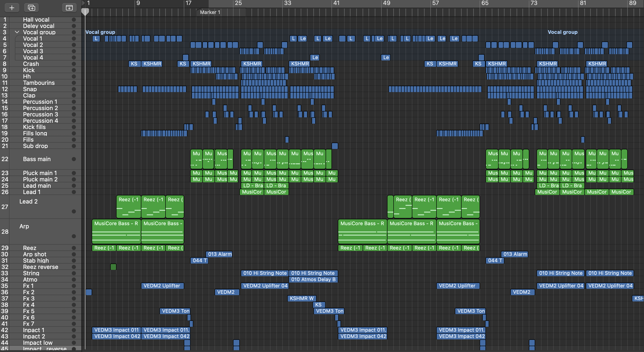Screen dimensions: 644x352
Task: Select the first 044 T region
Action: [x=199, y=260]
